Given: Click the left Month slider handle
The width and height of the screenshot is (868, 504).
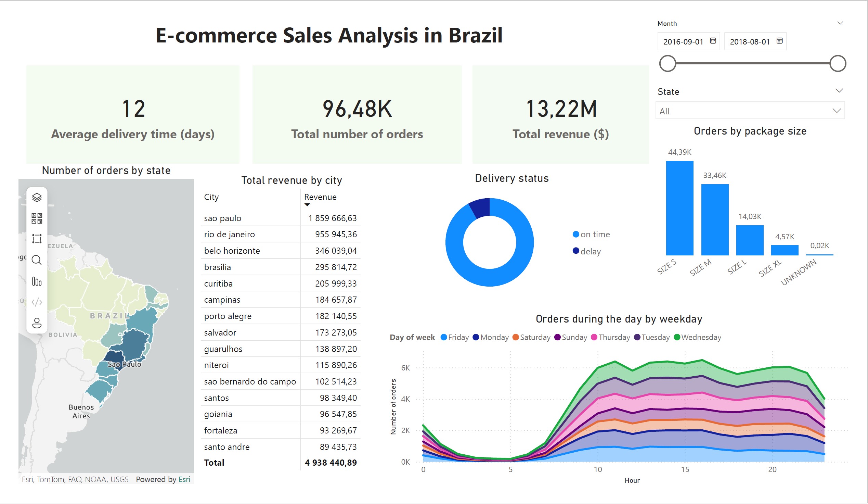Looking at the screenshot, I should coord(668,63).
